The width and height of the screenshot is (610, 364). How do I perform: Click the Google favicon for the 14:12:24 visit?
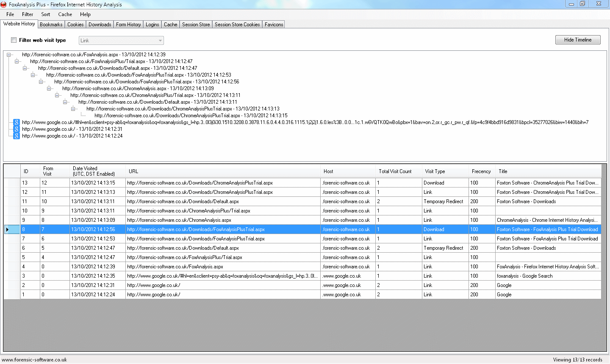pos(17,136)
